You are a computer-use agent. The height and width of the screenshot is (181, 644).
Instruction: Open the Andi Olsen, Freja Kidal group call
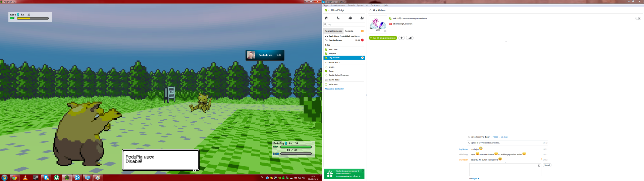click(x=344, y=36)
